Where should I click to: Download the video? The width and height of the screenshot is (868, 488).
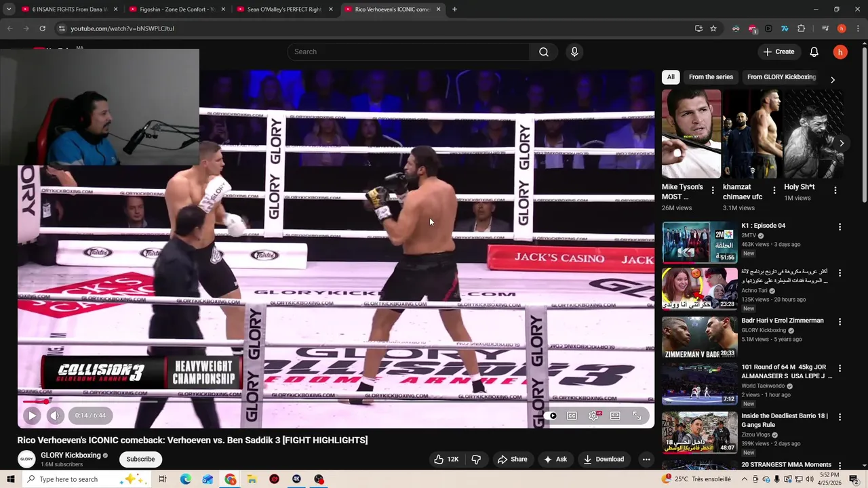[603, 459]
